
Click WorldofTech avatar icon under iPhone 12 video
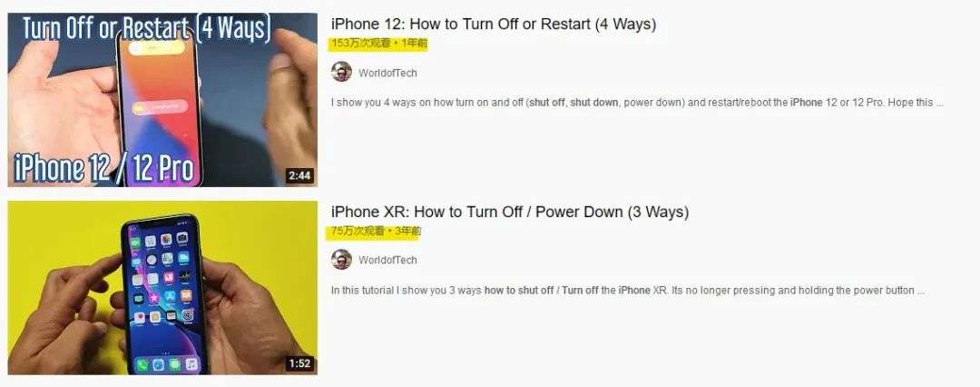click(341, 72)
